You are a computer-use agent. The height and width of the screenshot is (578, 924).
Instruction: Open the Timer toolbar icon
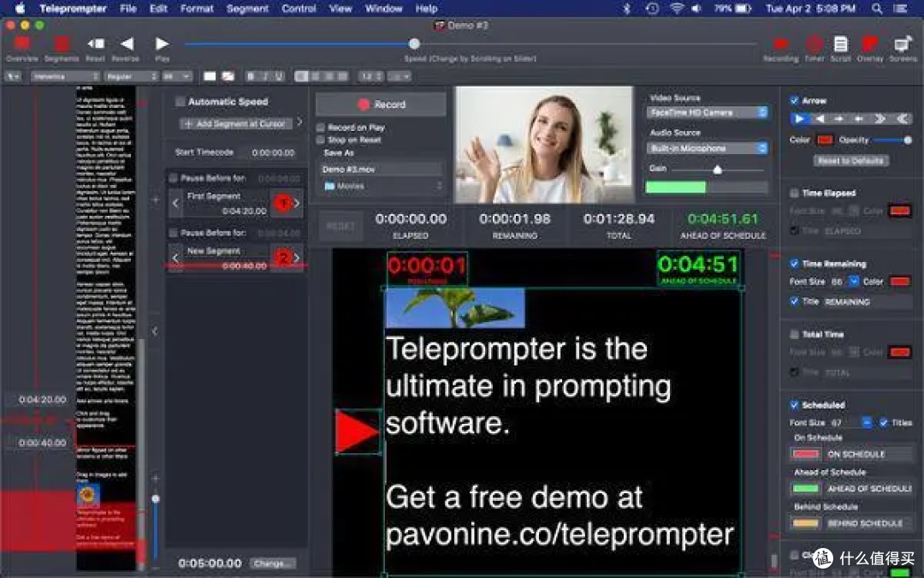[814, 45]
